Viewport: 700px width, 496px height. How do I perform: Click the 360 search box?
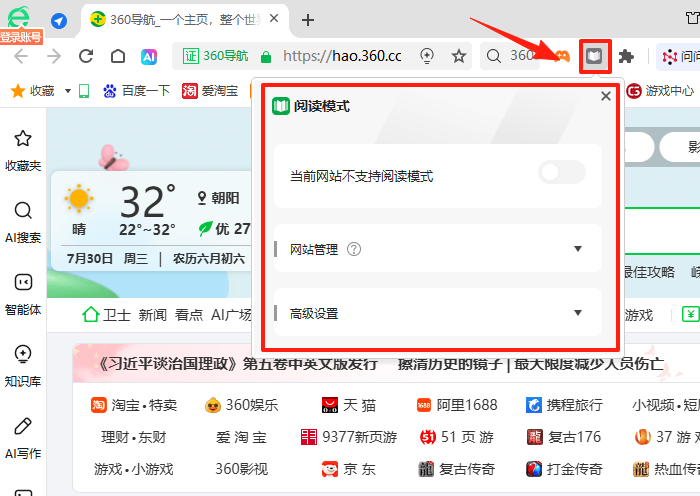click(510, 56)
